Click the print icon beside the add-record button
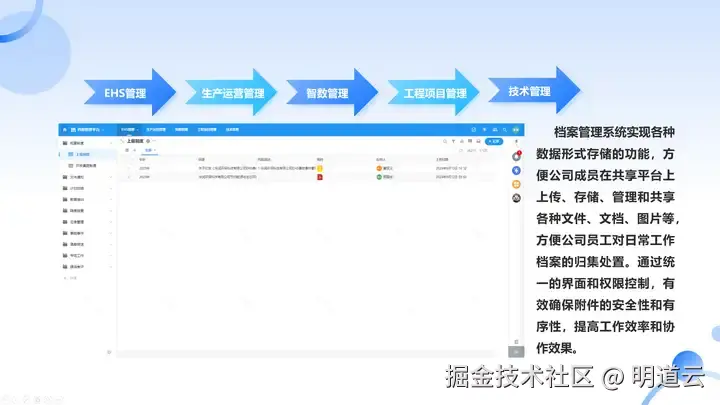This screenshot has width=720, height=405. (478, 141)
